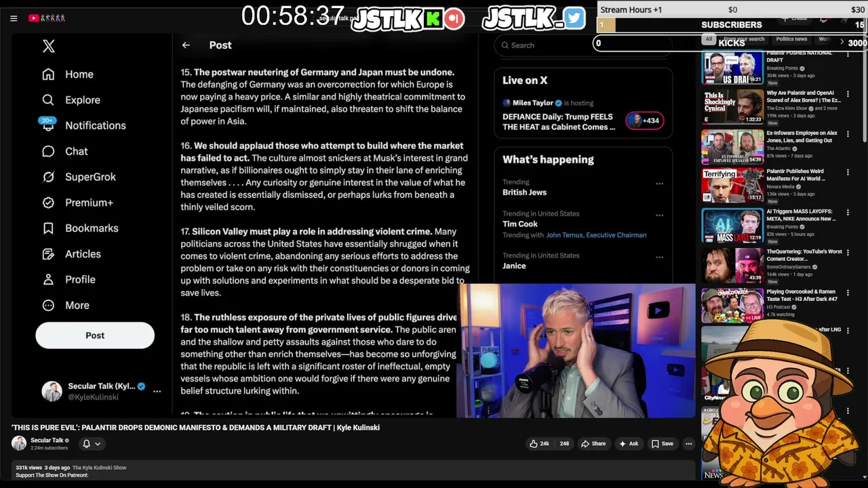This screenshot has width=868, height=488.
Task: Open This Is Shockingly Cynical thumbnail
Action: coord(732,107)
